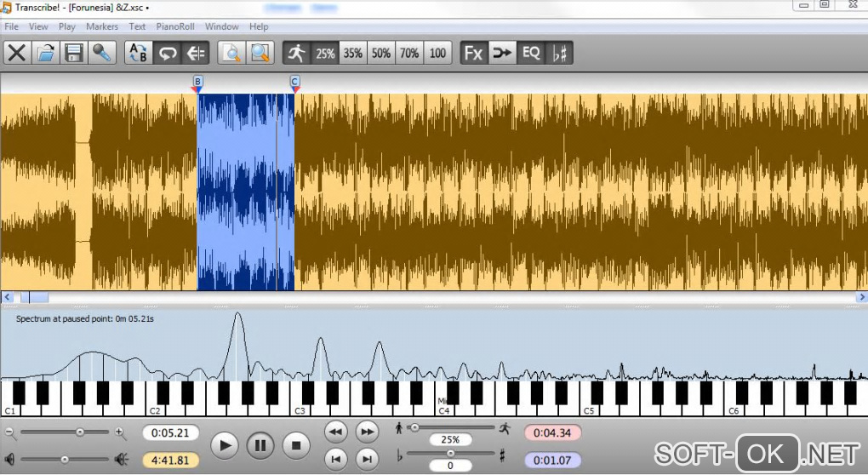Click the loud speaker volume icon
Screen dimensions: 868x475
pos(121,459)
